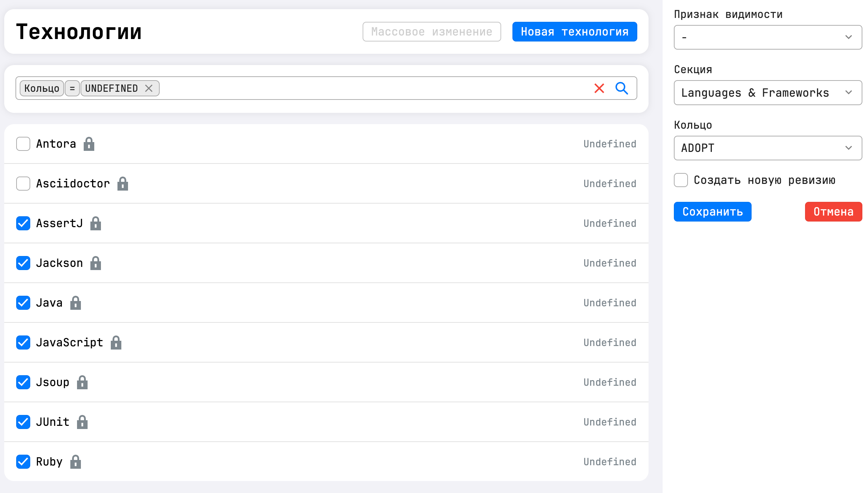Uncheck the Jackson checkbox

click(x=23, y=263)
